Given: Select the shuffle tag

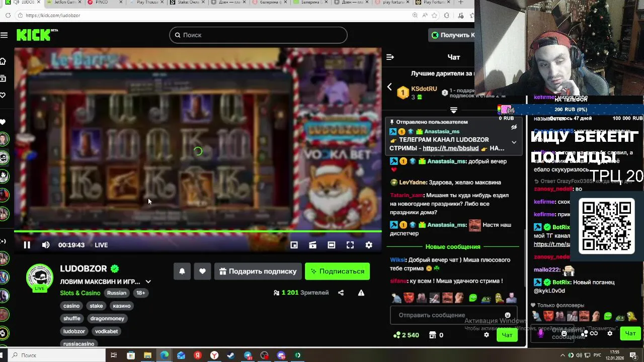Looking at the screenshot, I should [72, 318].
